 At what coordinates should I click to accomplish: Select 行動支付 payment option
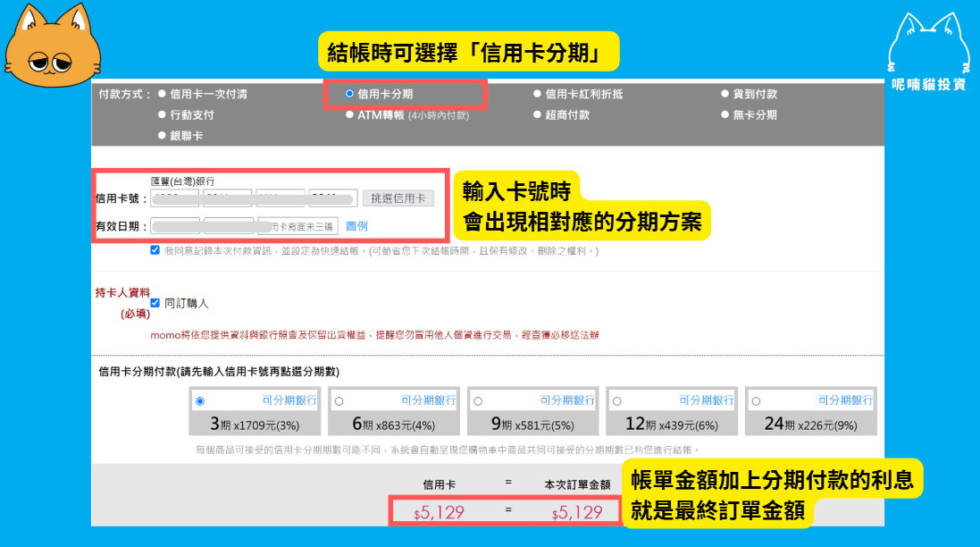coord(162,114)
